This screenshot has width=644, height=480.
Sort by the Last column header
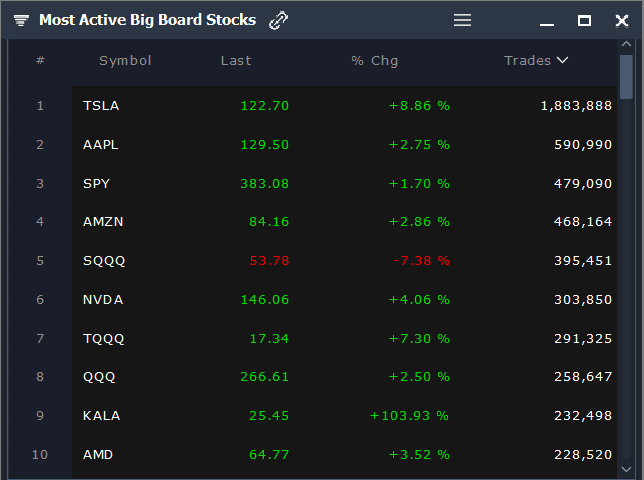tap(236, 61)
